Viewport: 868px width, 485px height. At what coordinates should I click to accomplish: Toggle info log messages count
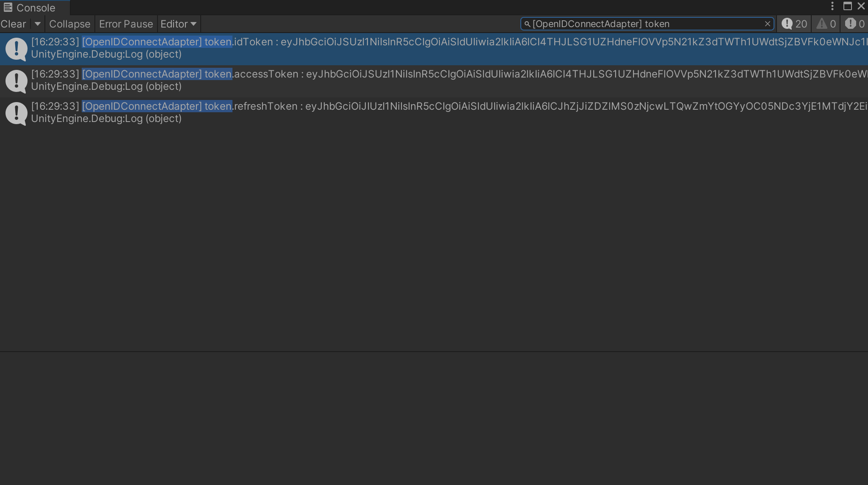tap(794, 24)
